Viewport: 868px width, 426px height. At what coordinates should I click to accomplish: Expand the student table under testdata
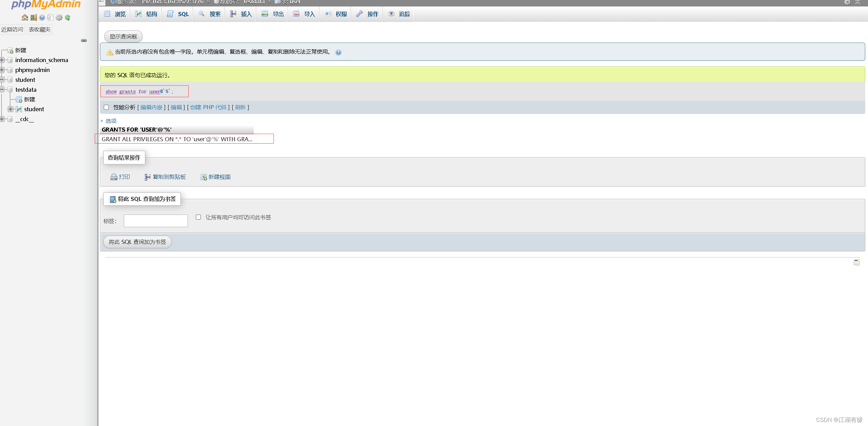click(x=11, y=109)
